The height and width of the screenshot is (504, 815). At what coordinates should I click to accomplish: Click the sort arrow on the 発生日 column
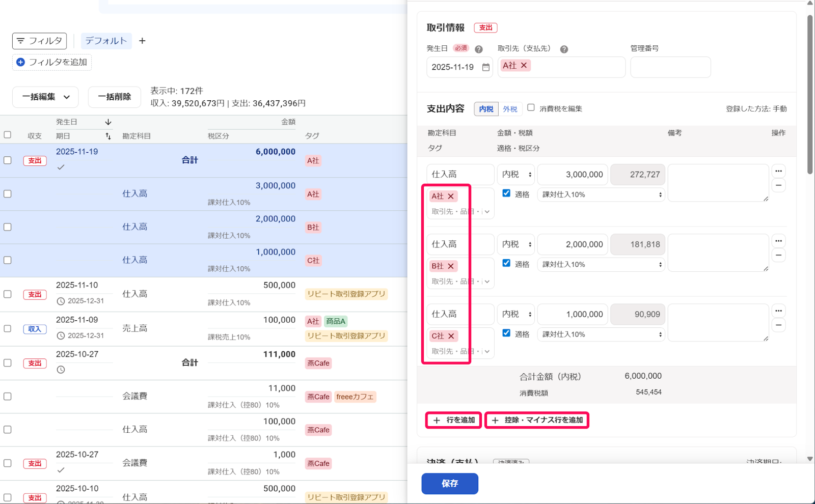[x=108, y=122]
